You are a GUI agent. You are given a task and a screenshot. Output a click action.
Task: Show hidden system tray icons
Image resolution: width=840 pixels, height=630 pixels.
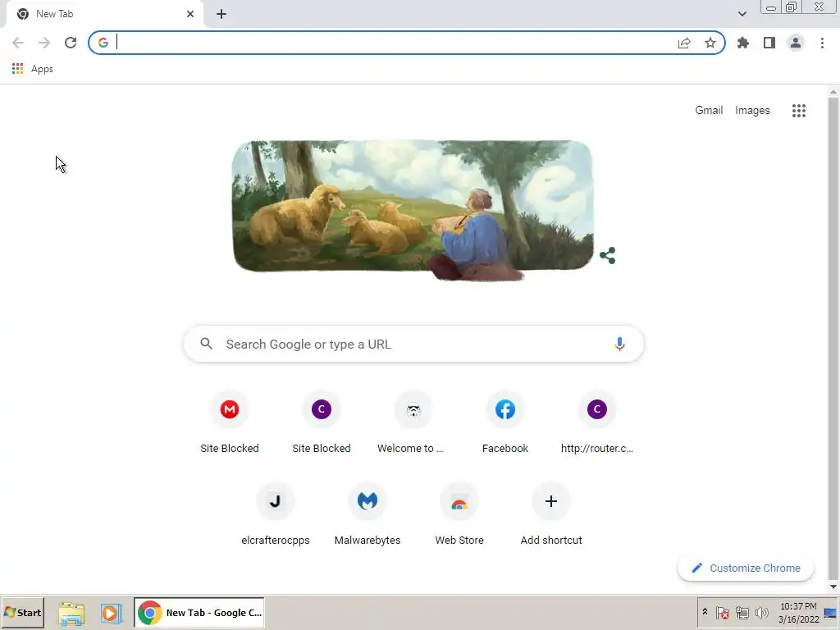coord(705,612)
